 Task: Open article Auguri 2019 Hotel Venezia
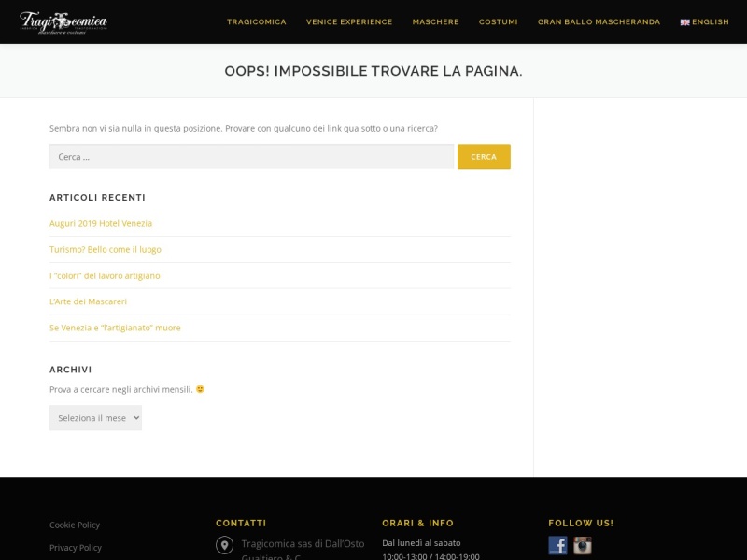click(x=101, y=223)
